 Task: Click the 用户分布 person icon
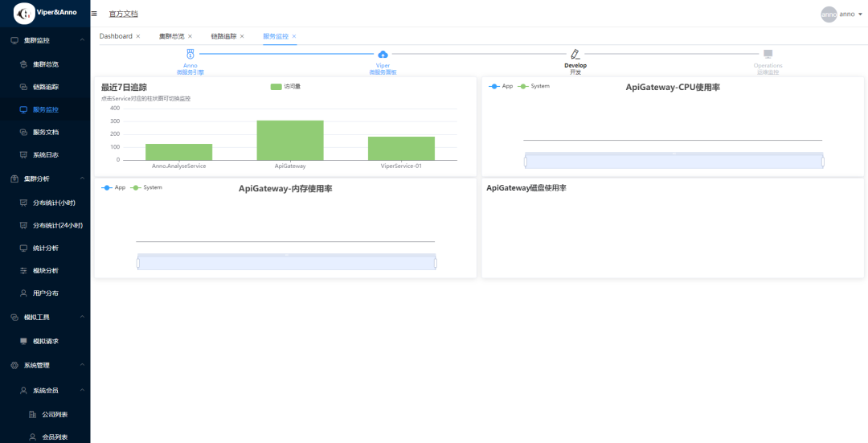pyautogui.click(x=23, y=293)
